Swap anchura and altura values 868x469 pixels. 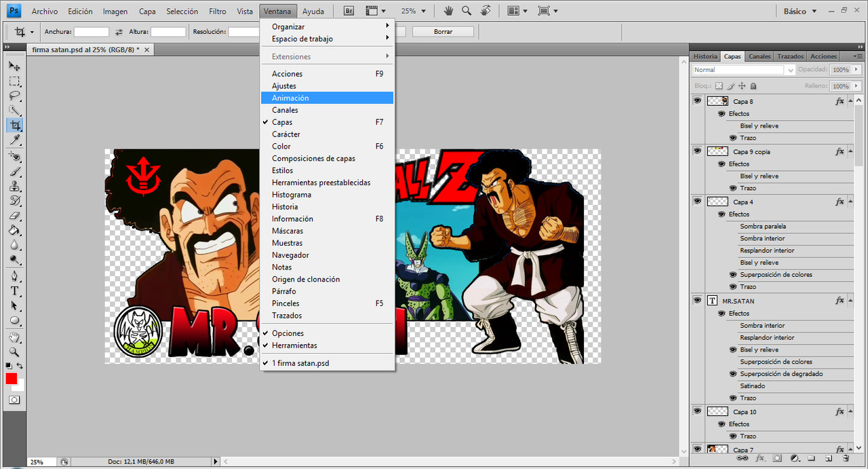coord(119,32)
